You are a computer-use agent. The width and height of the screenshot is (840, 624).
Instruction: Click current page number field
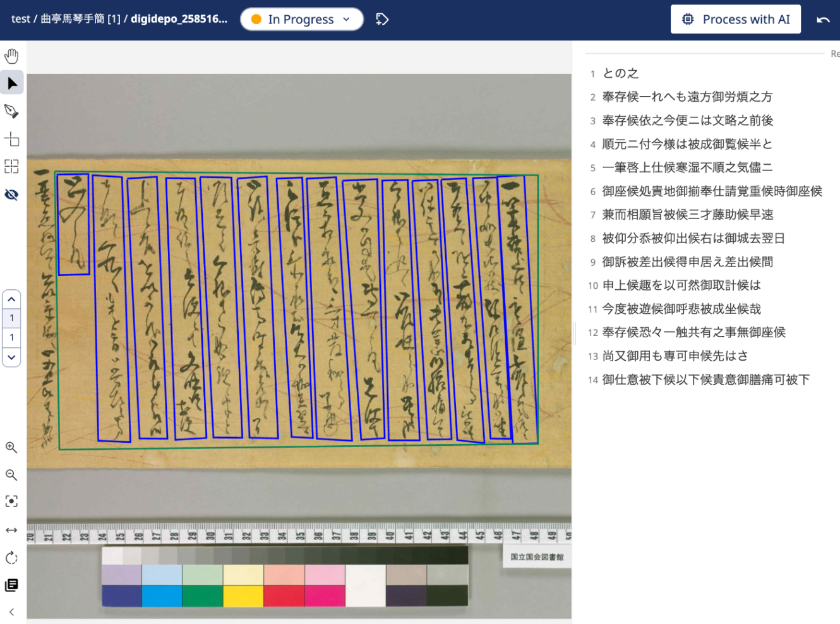click(x=11, y=318)
